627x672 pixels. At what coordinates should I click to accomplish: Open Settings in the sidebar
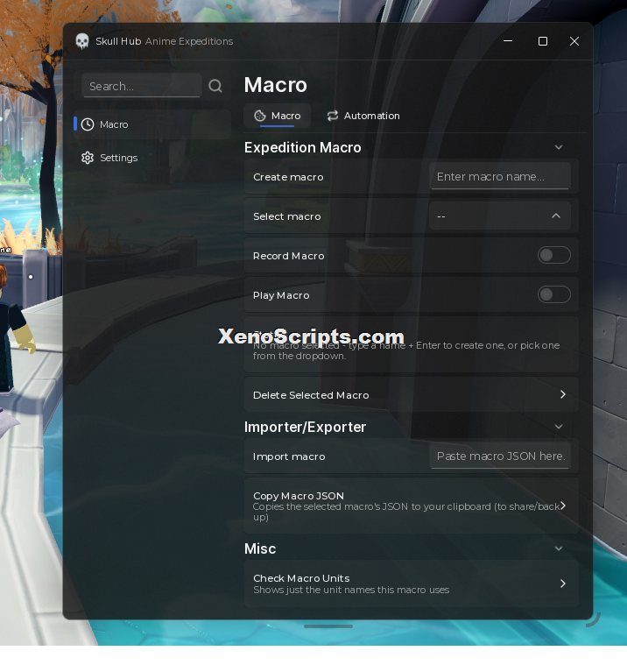tap(152, 158)
